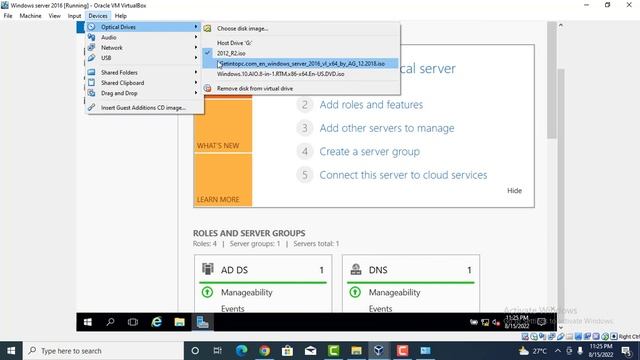Image resolution: width=640 pixels, height=360 pixels.
Task: Click the Shared Folders icon
Action: pyautogui.click(x=91, y=72)
